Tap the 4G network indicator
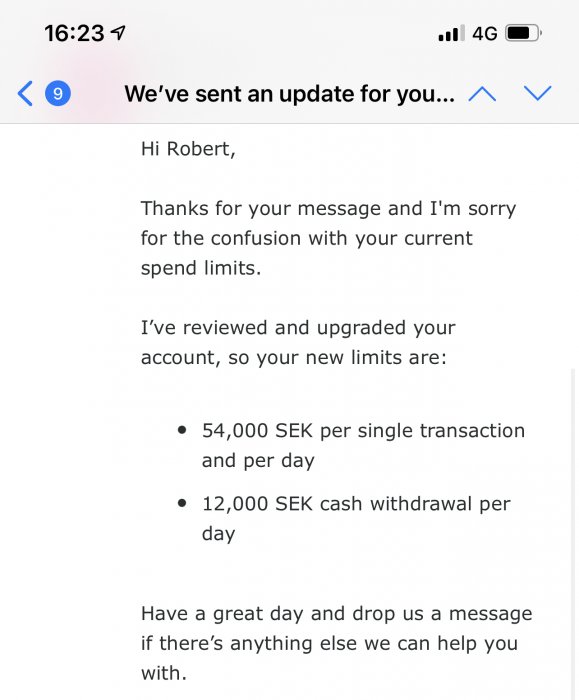Viewport: 579px width, 700px height. point(485,33)
